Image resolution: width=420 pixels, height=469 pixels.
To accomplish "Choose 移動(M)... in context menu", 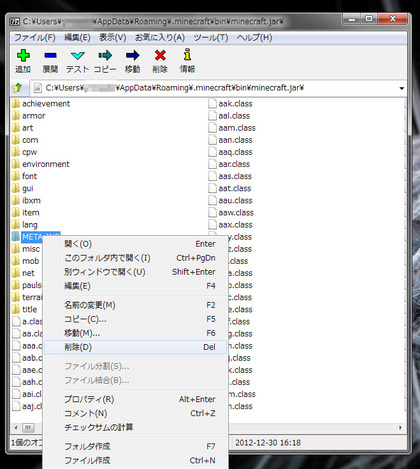I will click(x=136, y=333).
